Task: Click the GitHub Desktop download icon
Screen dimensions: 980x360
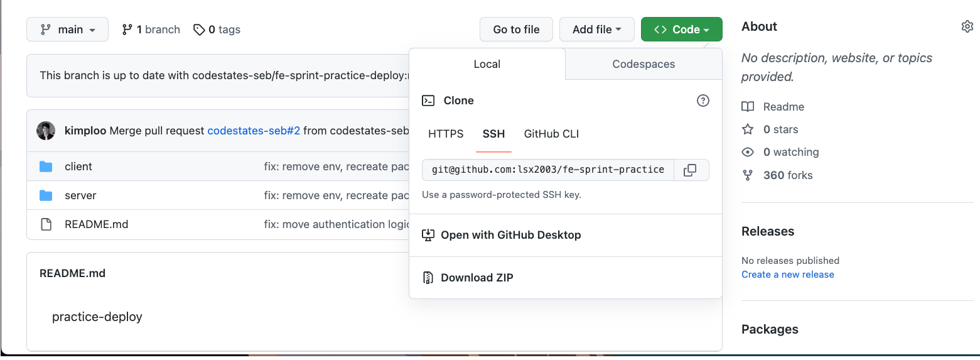Action: tap(428, 235)
